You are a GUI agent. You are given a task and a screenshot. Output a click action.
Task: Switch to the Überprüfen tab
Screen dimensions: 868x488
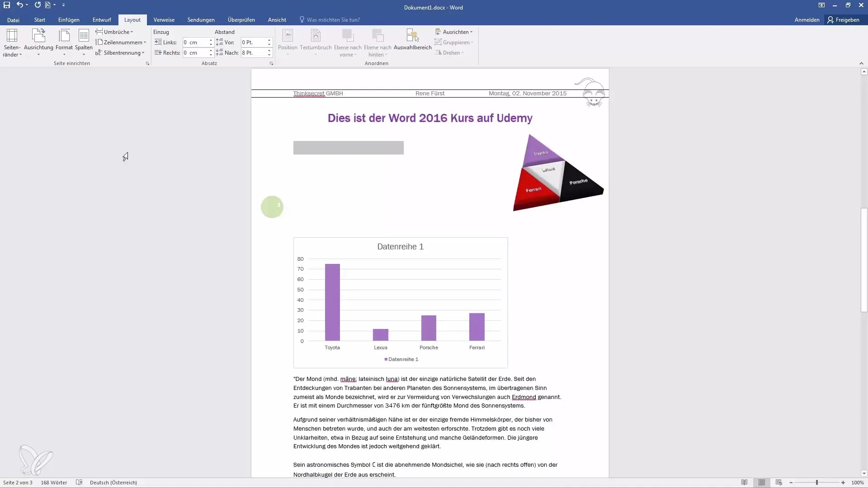(x=241, y=20)
